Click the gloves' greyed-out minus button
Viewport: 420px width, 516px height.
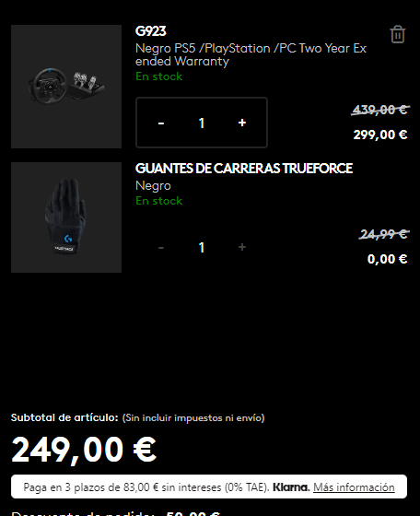(161, 247)
